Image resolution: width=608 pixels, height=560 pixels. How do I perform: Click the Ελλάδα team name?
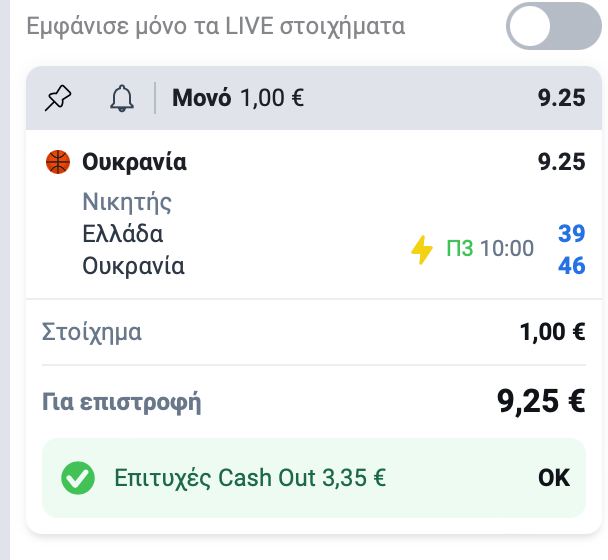pos(123,234)
